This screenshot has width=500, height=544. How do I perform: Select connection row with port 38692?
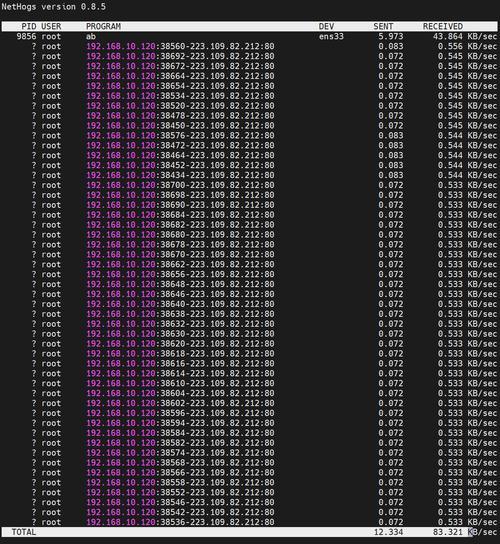[250, 56]
